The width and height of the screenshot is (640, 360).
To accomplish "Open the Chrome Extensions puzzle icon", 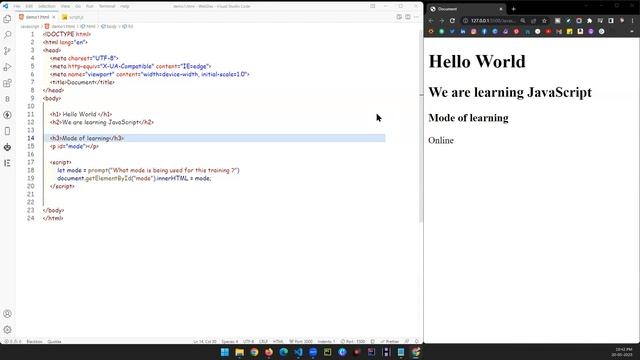I will pos(589,20).
